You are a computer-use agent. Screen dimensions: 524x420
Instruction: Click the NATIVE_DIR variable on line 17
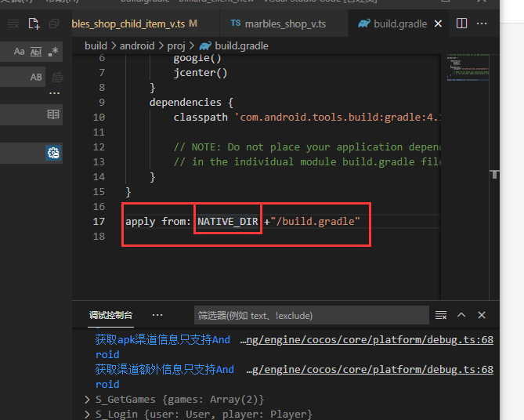click(x=228, y=222)
